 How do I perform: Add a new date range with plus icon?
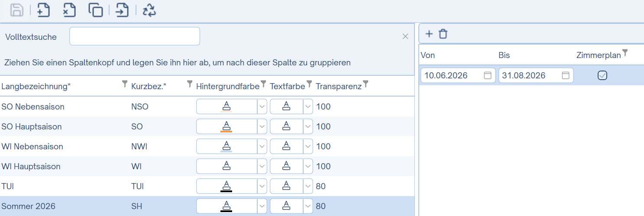click(429, 34)
